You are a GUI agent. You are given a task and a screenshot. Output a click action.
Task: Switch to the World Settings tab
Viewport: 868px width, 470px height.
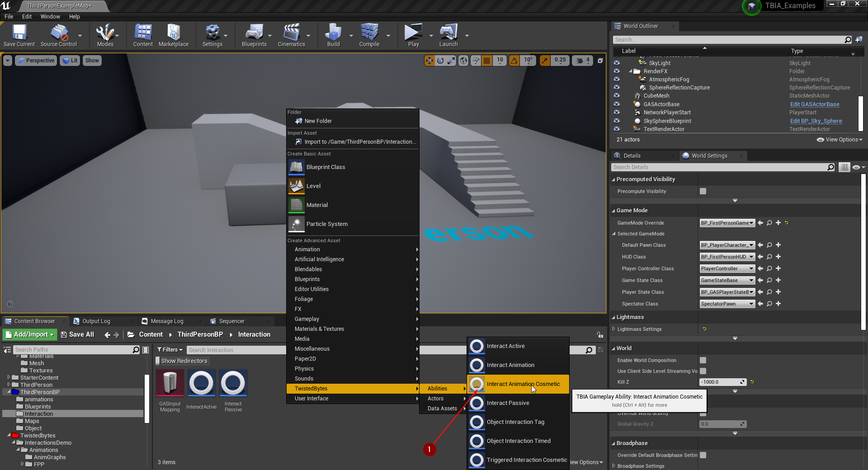point(709,156)
